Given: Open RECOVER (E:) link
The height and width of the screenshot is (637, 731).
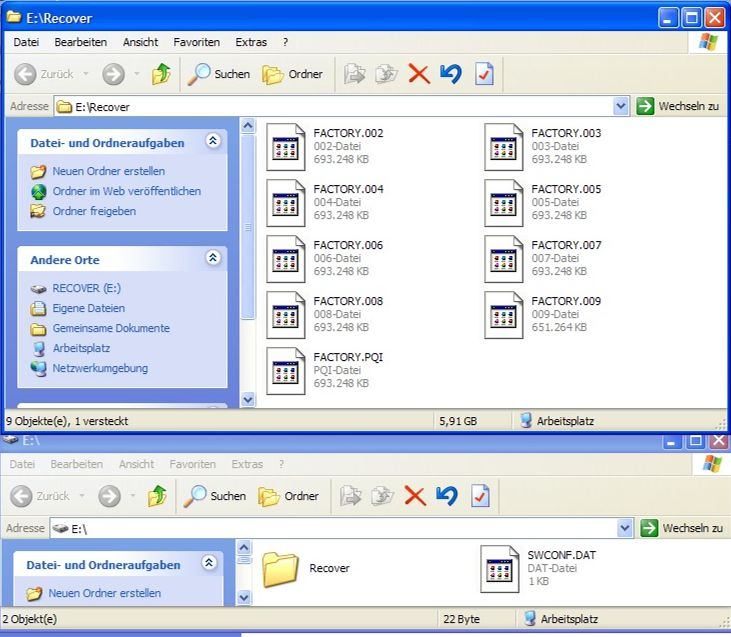Looking at the screenshot, I should point(87,288).
